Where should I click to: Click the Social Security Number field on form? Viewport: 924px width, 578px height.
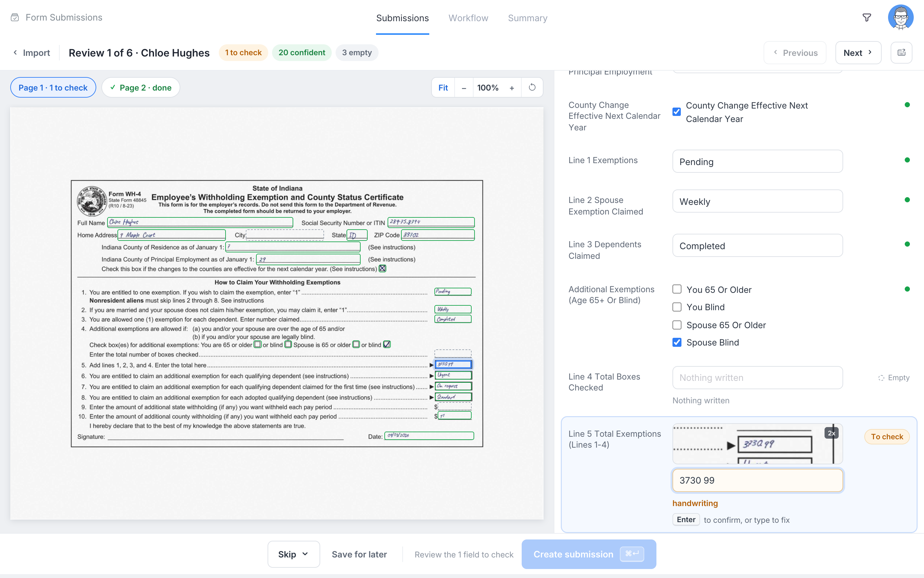(x=431, y=222)
